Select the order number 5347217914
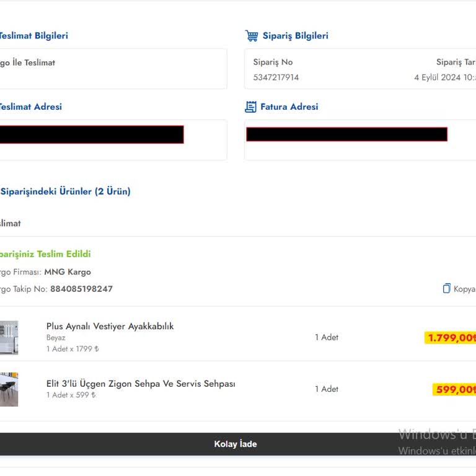This screenshot has width=476, height=476. (x=276, y=77)
